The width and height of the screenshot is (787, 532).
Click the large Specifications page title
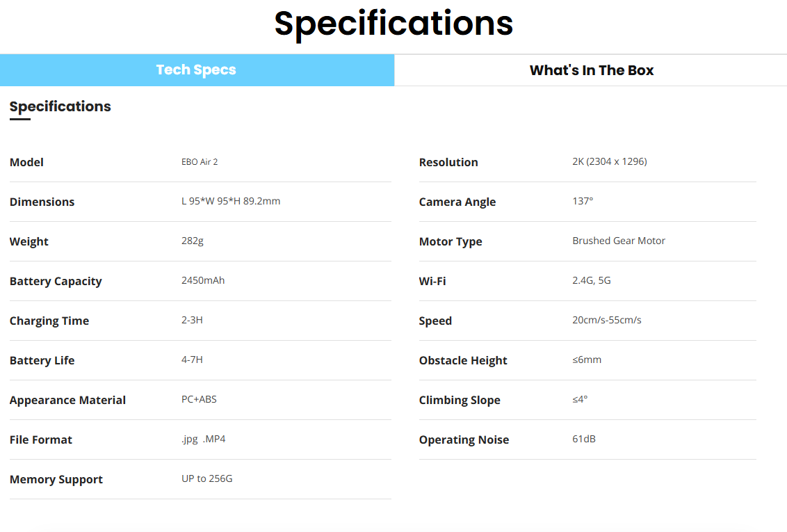click(394, 24)
